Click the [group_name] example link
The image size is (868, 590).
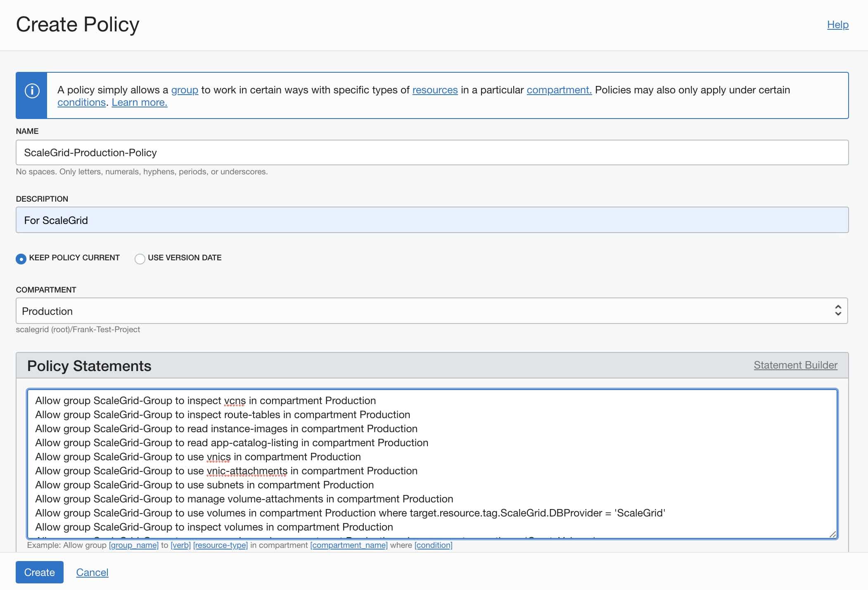coord(134,545)
